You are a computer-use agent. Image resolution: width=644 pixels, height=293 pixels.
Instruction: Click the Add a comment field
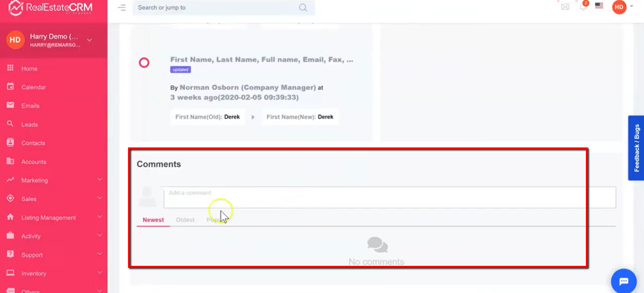389,197
